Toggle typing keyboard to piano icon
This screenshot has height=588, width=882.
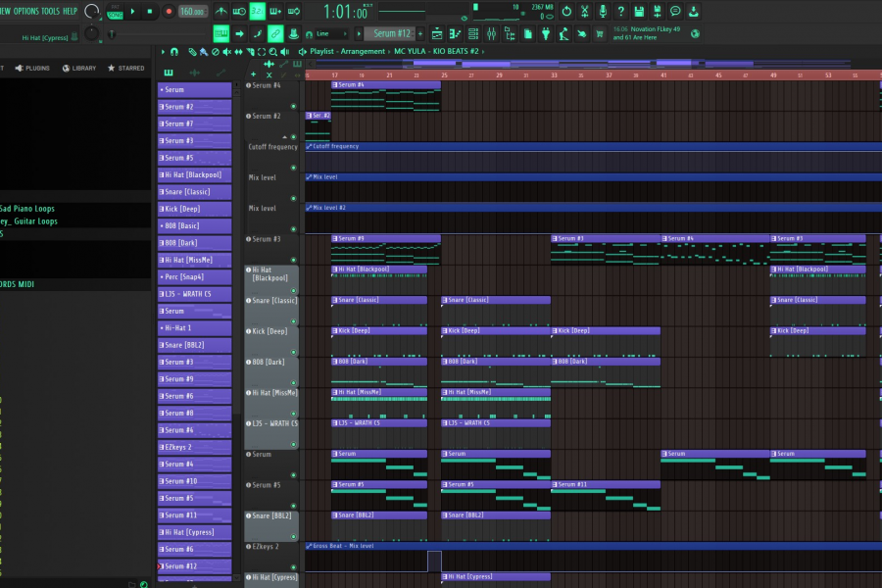[x=221, y=33]
